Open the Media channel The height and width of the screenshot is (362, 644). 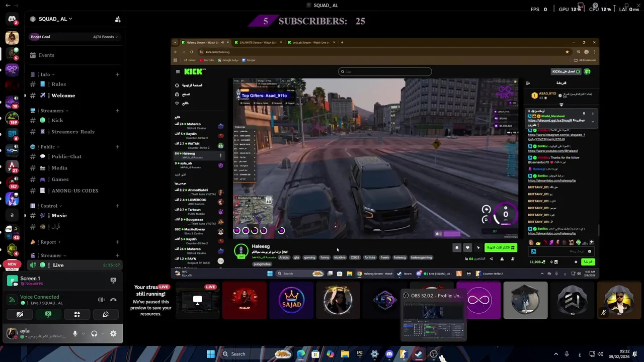tap(74, 168)
